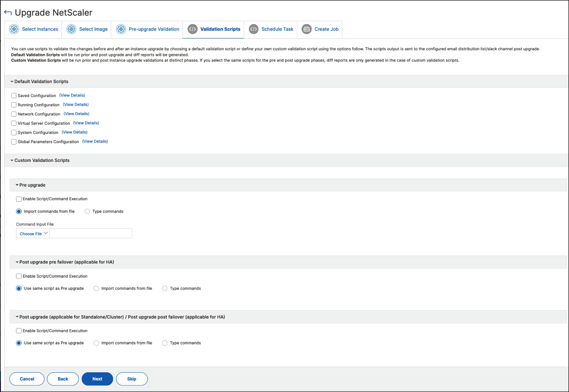Enable the Saved Configuration checkbox

pos(14,96)
